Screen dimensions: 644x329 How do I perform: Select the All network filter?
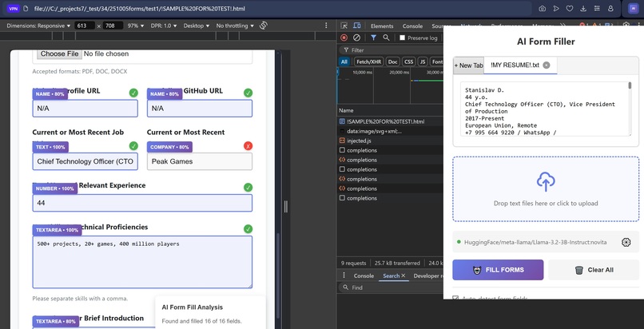[x=344, y=62]
